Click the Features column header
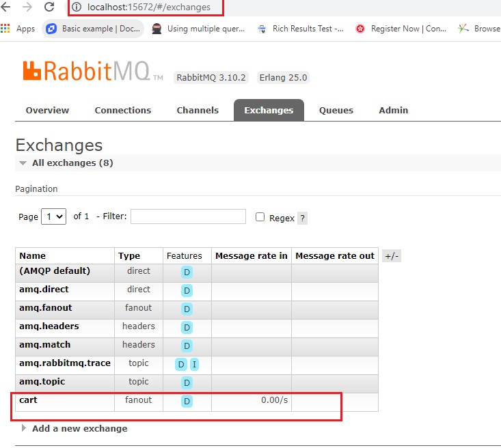501x448 pixels. click(x=185, y=256)
